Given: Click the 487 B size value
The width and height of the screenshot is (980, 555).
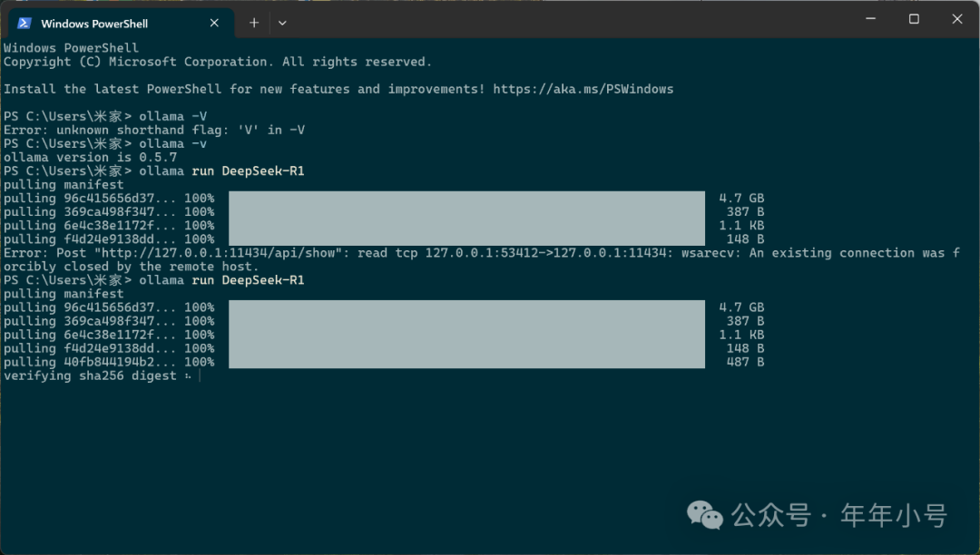Looking at the screenshot, I should pos(746,362).
